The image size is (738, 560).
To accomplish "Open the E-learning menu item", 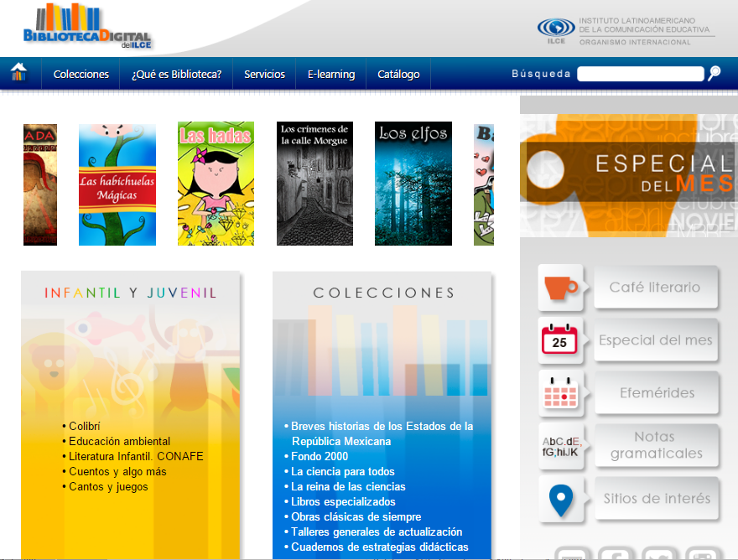I will [x=330, y=74].
